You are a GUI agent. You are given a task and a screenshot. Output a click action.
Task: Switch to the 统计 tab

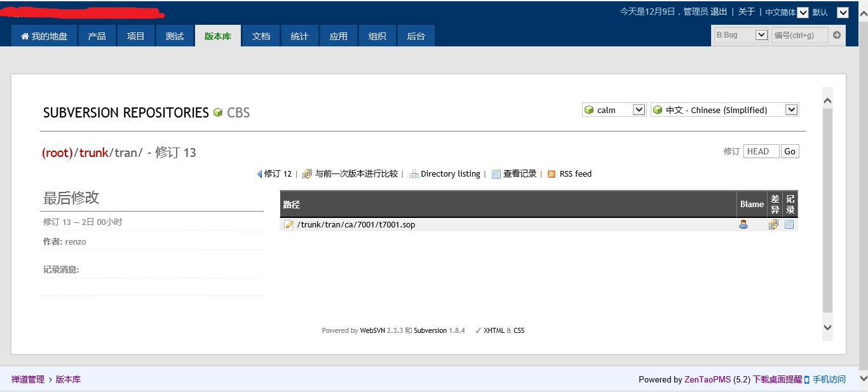300,36
